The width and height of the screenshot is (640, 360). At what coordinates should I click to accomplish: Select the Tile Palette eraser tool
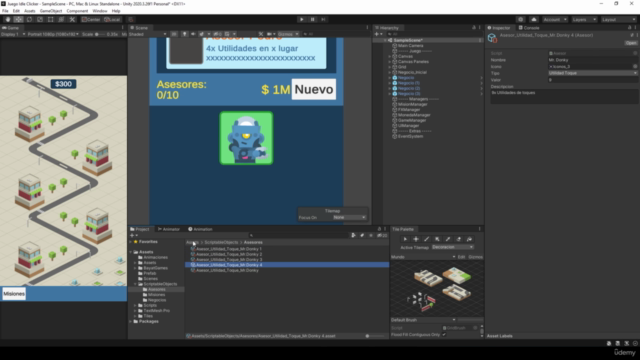click(458, 239)
